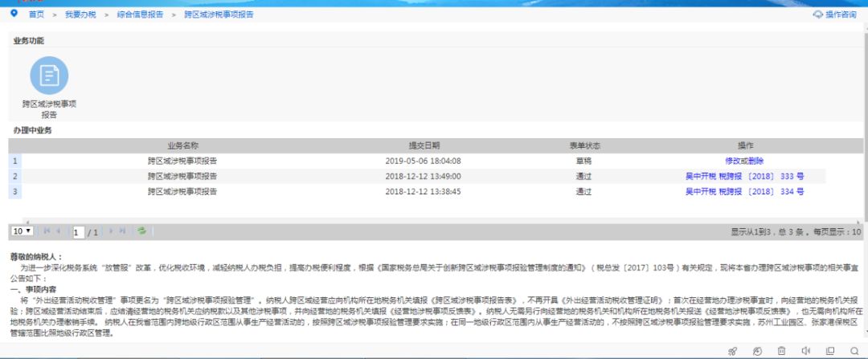Navigate to 首页 in the breadcrumb
This screenshot has width=868, height=359.
click(x=37, y=14)
